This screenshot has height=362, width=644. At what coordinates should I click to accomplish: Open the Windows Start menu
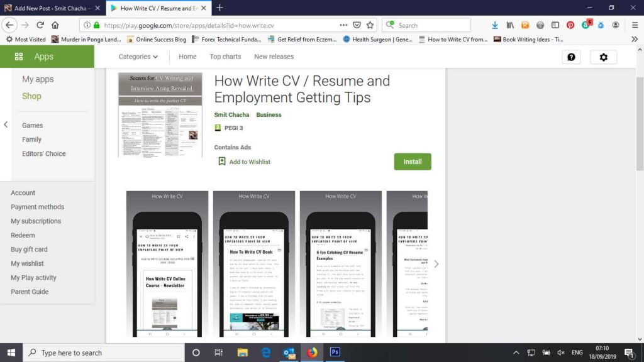point(11,353)
